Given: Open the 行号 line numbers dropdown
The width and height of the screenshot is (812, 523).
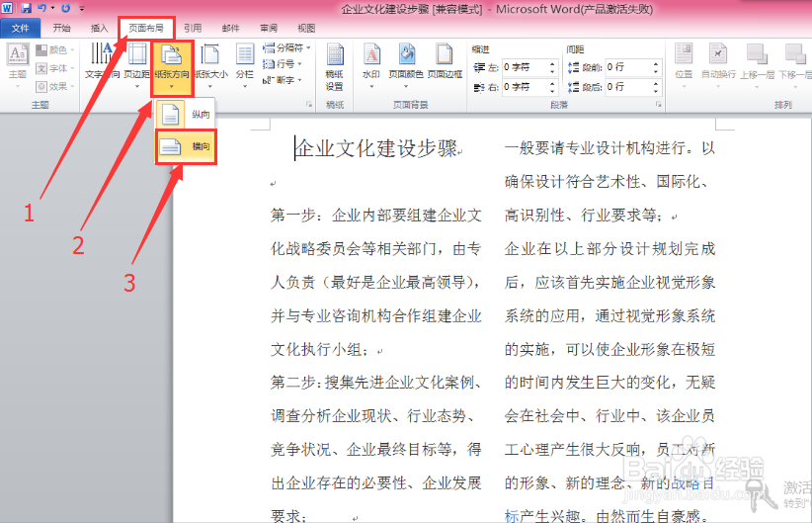Looking at the screenshot, I should pyautogui.click(x=283, y=64).
